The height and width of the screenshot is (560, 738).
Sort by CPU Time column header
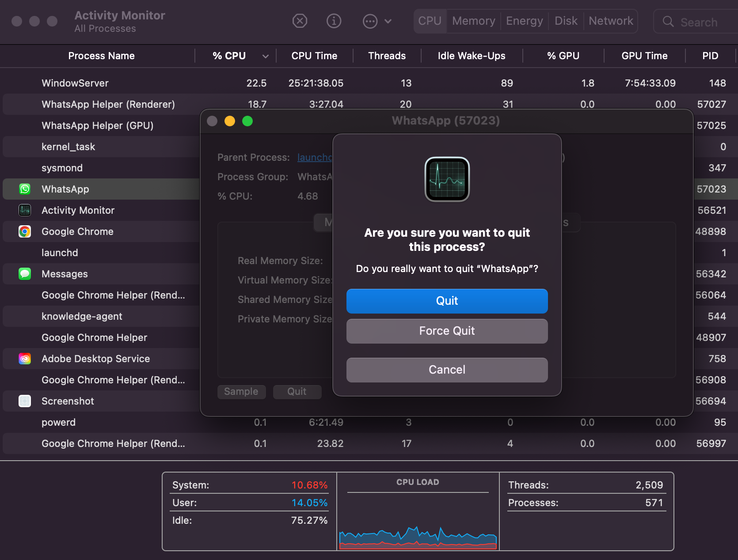click(x=314, y=56)
